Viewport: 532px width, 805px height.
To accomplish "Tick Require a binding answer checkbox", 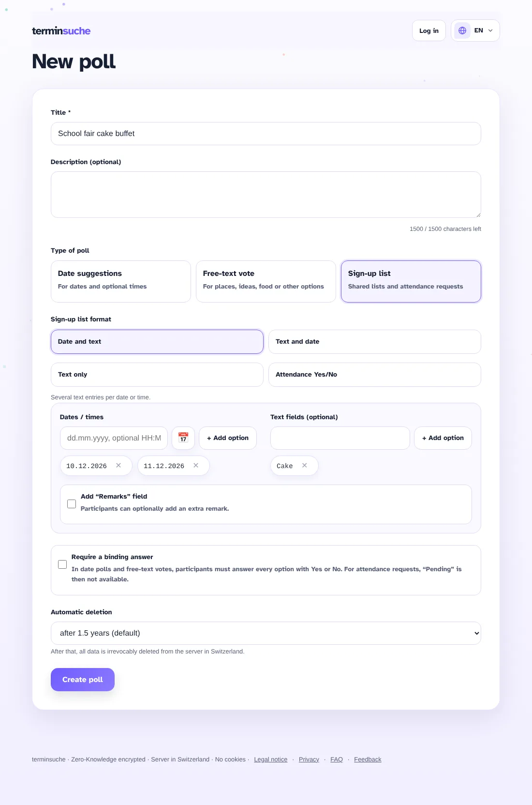I will [x=62, y=564].
